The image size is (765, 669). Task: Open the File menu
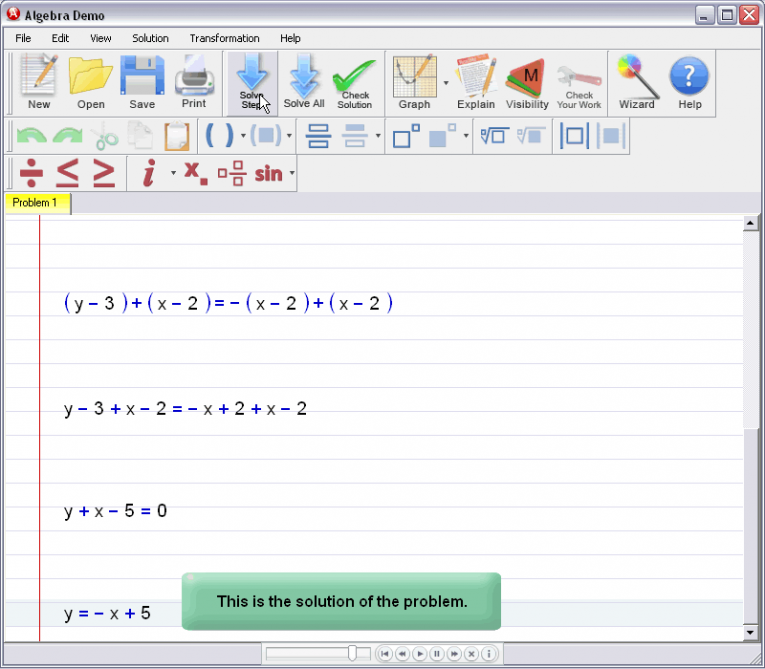click(x=23, y=38)
